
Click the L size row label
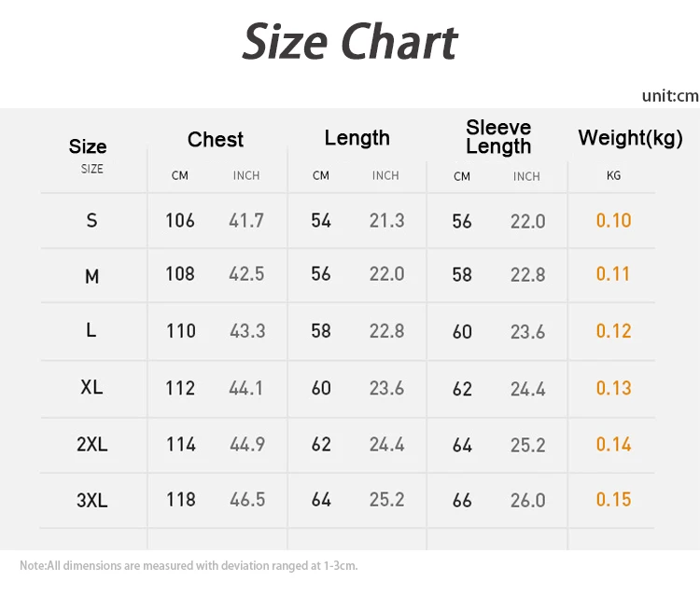point(91,330)
